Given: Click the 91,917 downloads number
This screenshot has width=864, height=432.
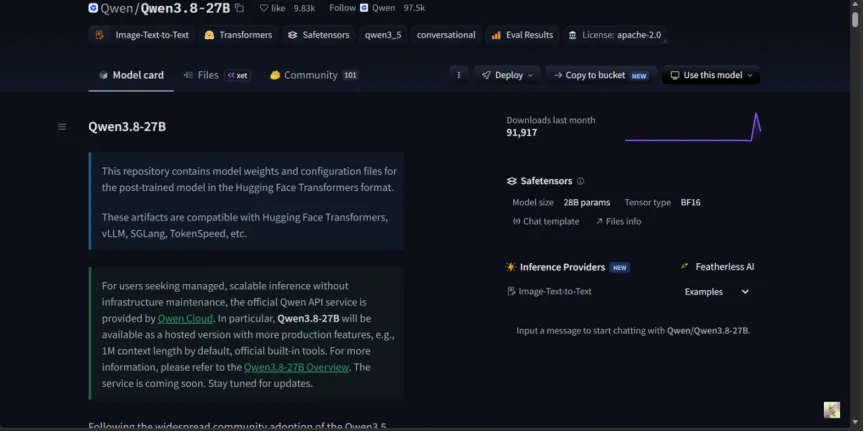Looking at the screenshot, I should [x=521, y=132].
